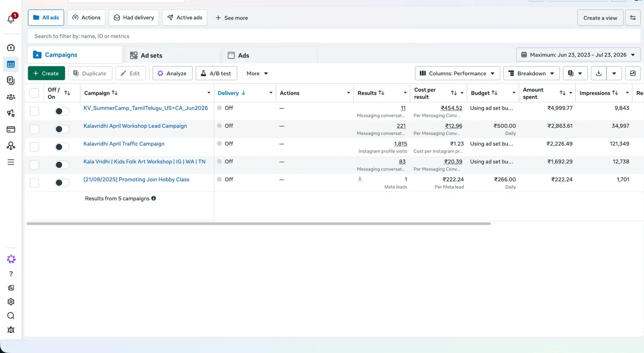Open billing card icon in sidebar
Viewport: 644px width, 353px height.
(11, 130)
